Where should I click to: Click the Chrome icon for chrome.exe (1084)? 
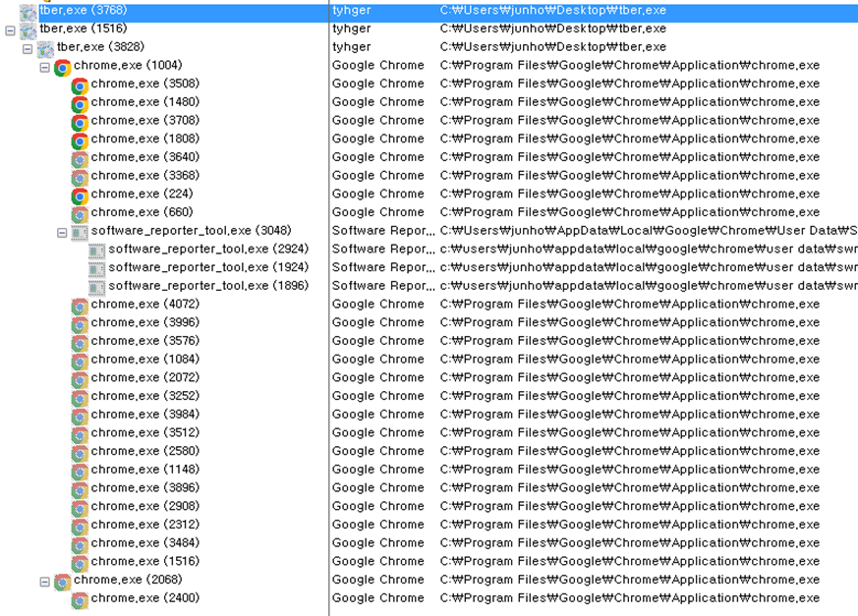tap(80, 362)
